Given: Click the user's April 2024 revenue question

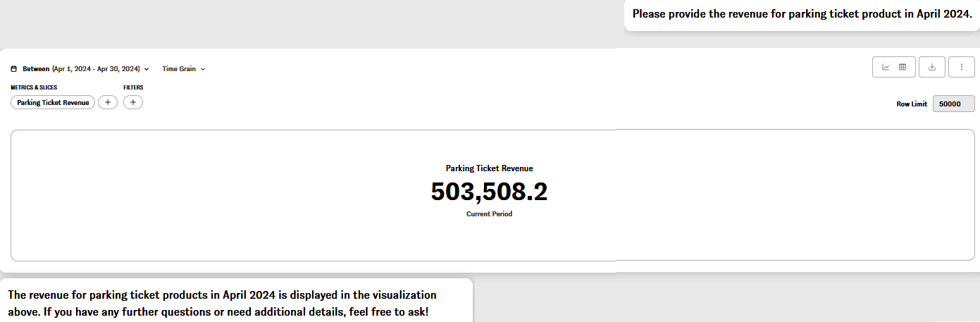Looking at the screenshot, I should (x=802, y=13).
